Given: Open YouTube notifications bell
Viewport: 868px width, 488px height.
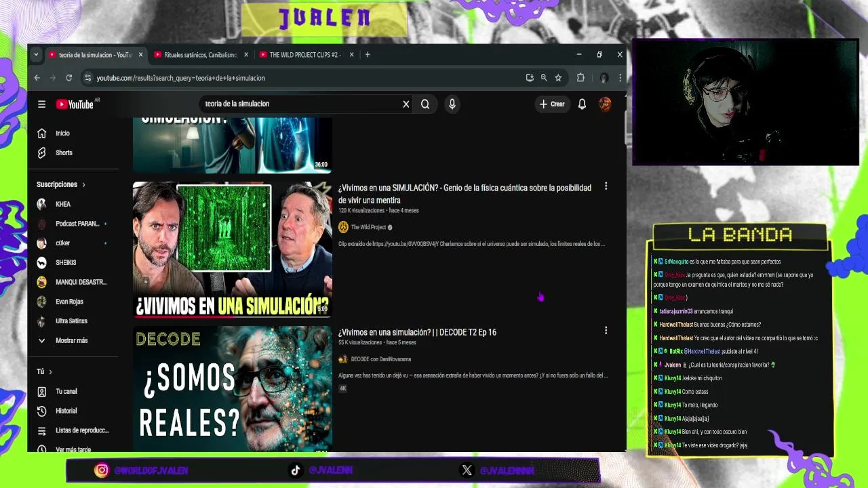Looking at the screenshot, I should pos(582,104).
